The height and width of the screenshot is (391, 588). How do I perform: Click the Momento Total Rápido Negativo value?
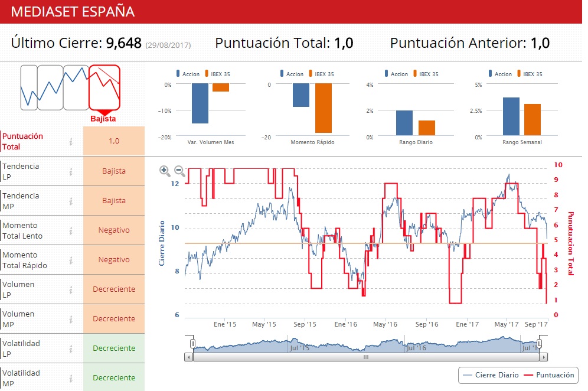[114, 260]
